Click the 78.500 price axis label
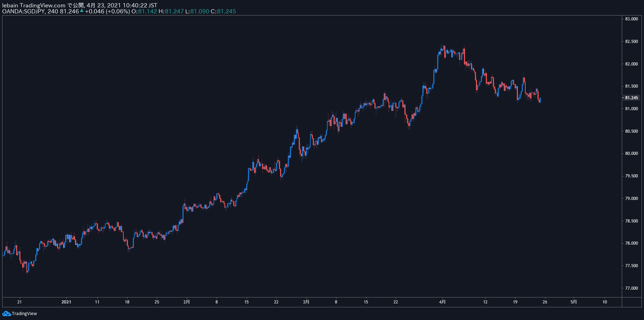The image size is (644, 320). [631, 221]
